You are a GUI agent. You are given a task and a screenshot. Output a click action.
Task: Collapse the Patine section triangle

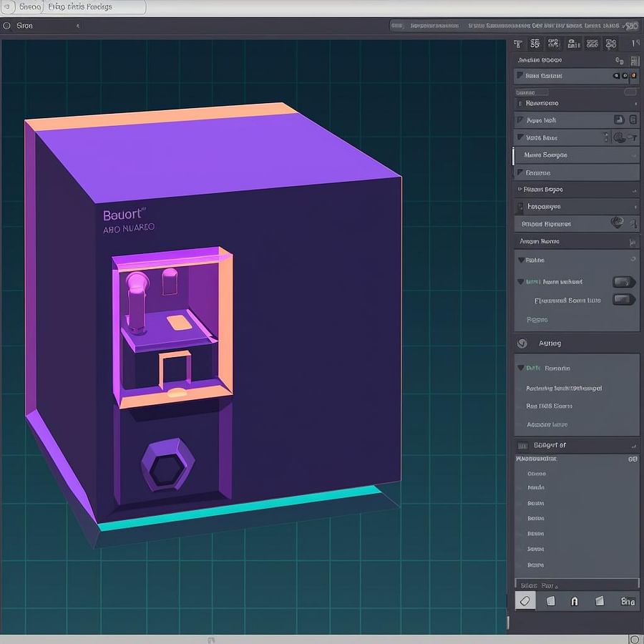(520, 260)
